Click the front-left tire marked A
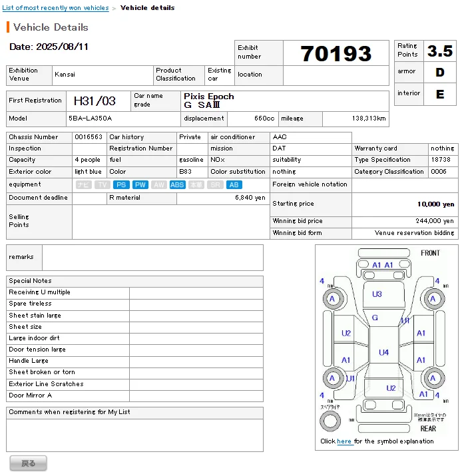Image resolution: width=460 pixels, height=476 pixels. (332, 299)
